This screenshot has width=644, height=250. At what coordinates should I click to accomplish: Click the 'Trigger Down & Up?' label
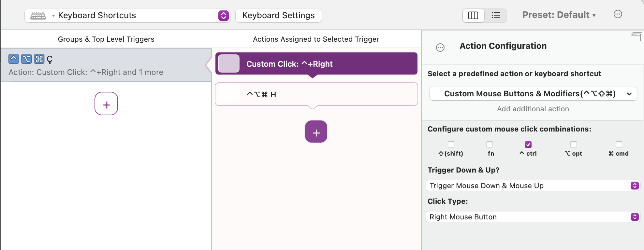point(463,170)
